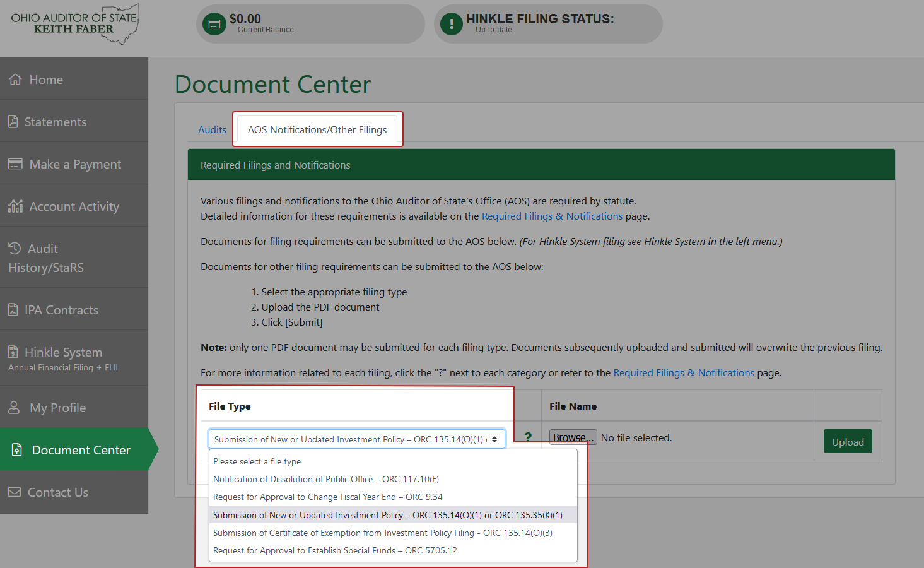Click the Audit History clock icon
The width and height of the screenshot is (924, 568).
(x=15, y=249)
